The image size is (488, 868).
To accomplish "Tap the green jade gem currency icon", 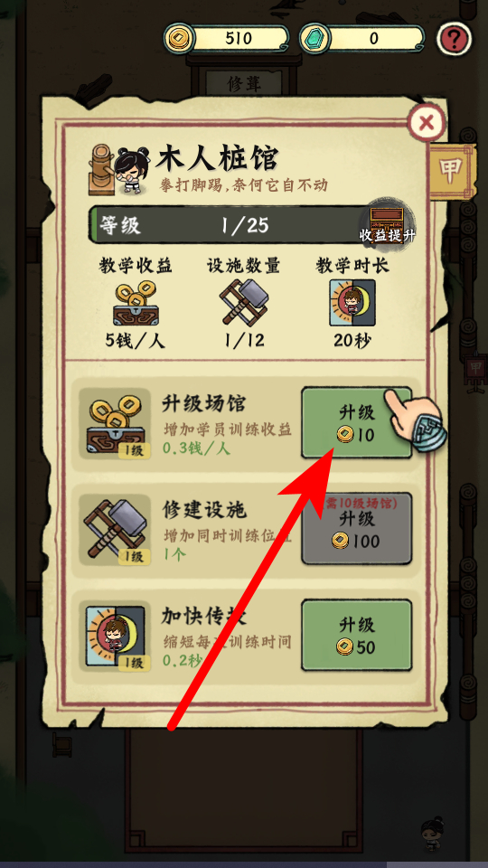I will pos(314,39).
